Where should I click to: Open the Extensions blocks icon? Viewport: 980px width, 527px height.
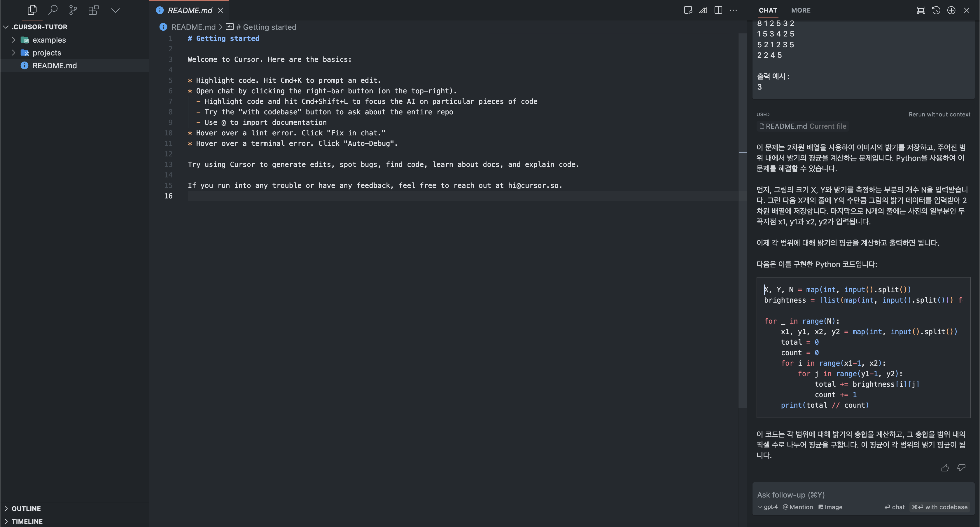[94, 10]
